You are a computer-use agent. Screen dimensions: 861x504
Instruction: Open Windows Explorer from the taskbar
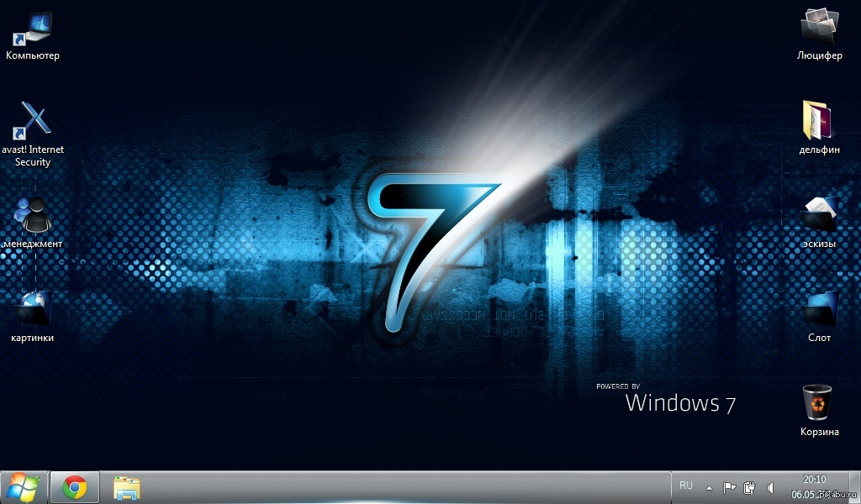coord(127,487)
